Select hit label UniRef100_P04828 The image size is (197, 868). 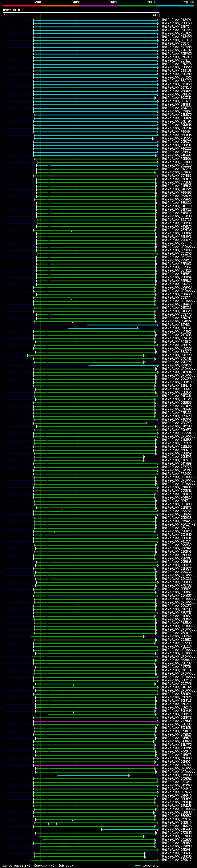tap(176, 497)
